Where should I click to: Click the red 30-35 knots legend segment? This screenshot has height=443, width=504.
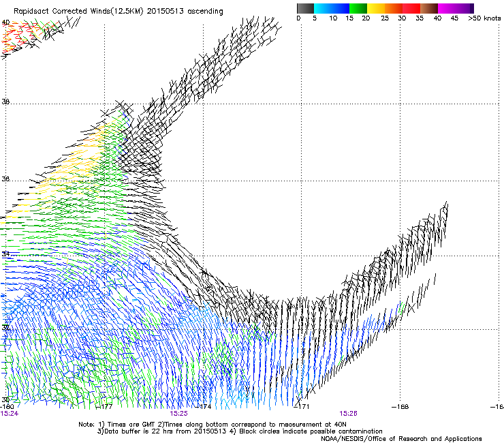tap(411, 8)
